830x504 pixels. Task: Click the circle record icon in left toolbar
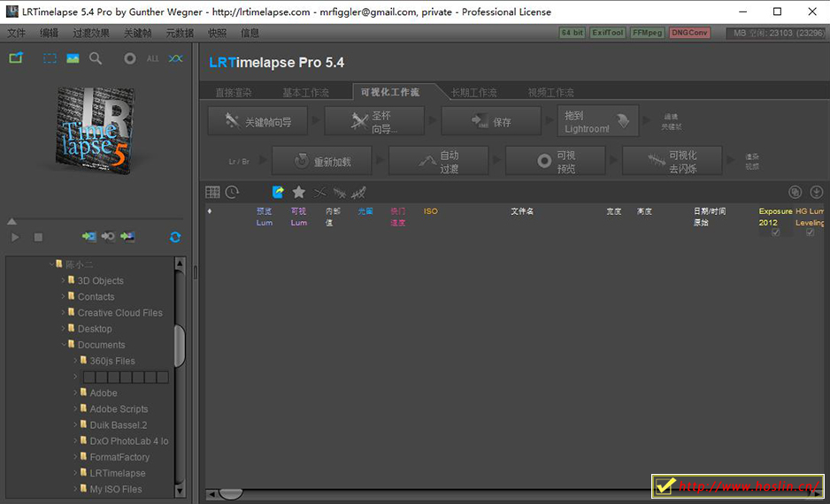point(130,58)
